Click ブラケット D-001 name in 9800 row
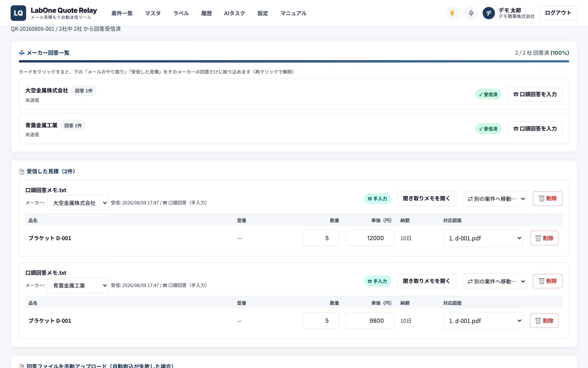Screen dimensions: 588x368 [50, 321]
